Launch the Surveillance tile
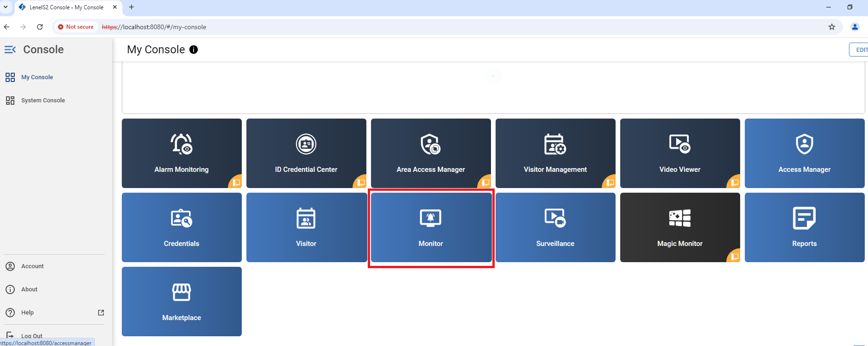The height and width of the screenshot is (346, 868). [x=555, y=227]
